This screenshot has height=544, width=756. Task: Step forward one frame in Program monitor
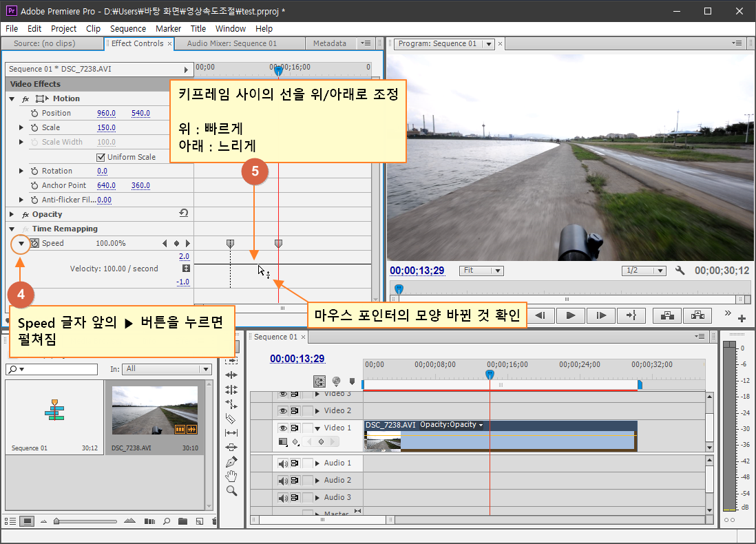coord(601,315)
